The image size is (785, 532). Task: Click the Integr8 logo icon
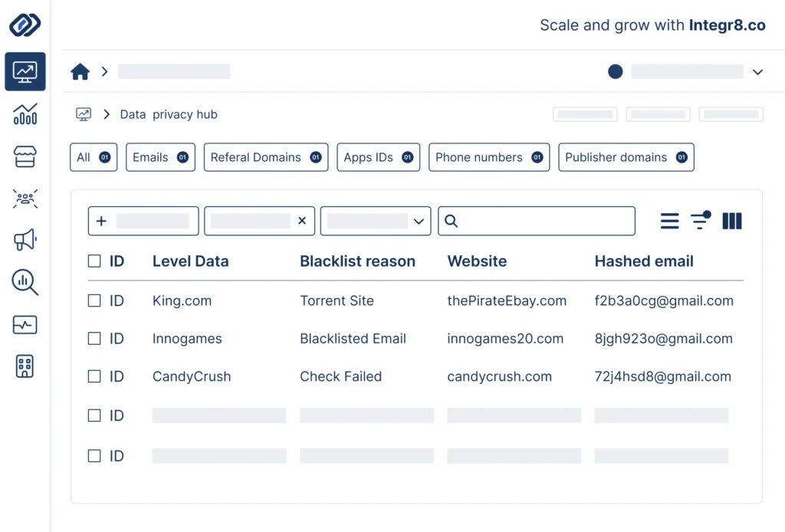pos(25,25)
